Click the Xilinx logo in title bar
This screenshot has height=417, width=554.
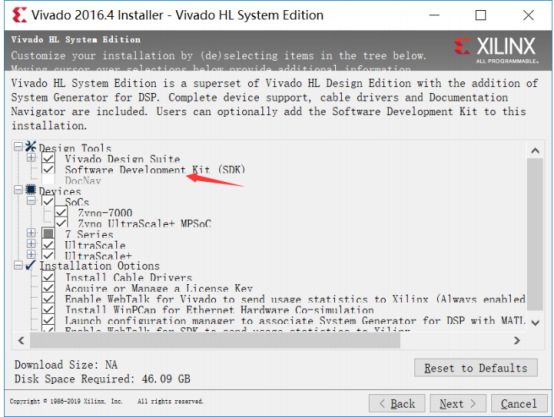19,15
